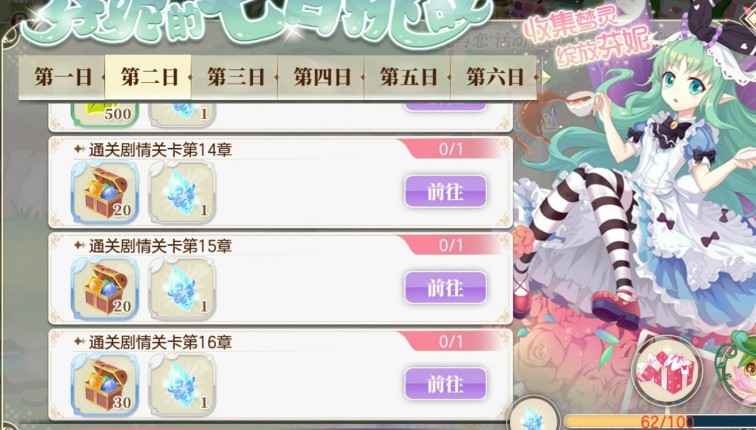Viewport: 756px width, 430px height.
Task: Select the 第六日 tab
Action: click(x=494, y=77)
